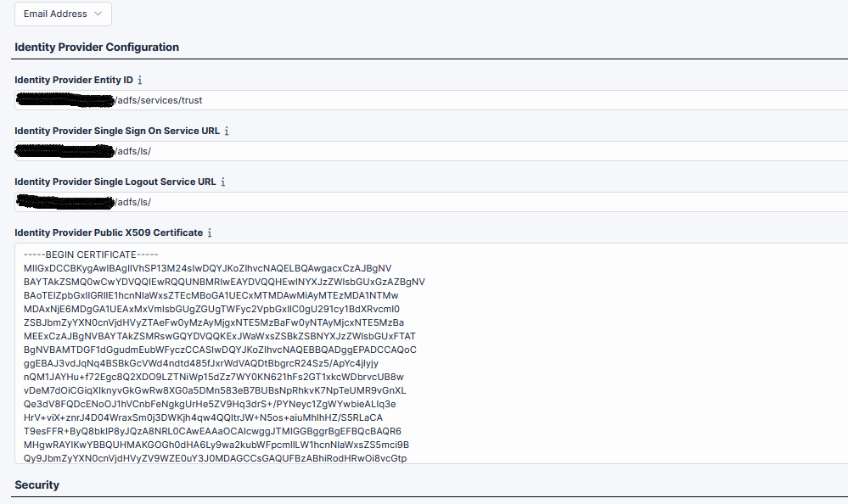Image resolution: width=848 pixels, height=504 pixels.
Task: Click info icon for Single Sign On Service URL
Action: 225,131
